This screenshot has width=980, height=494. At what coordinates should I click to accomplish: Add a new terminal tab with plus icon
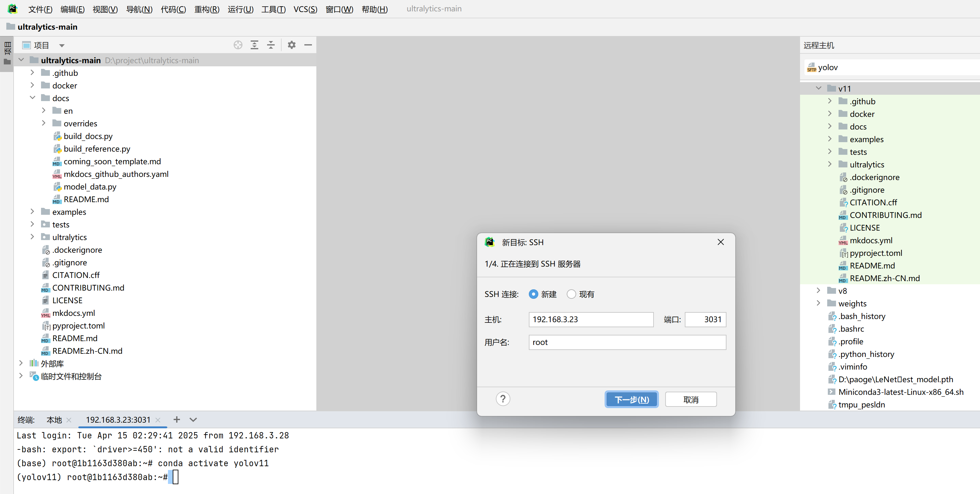(x=176, y=420)
